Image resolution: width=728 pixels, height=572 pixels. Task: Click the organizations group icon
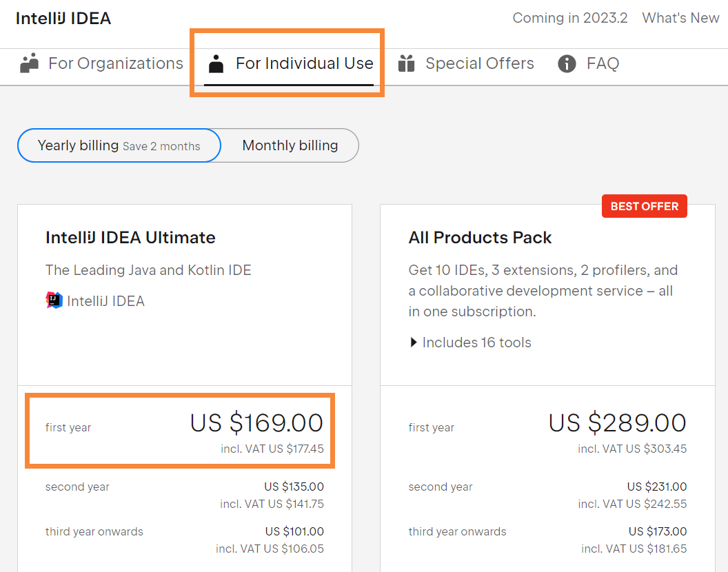29,63
